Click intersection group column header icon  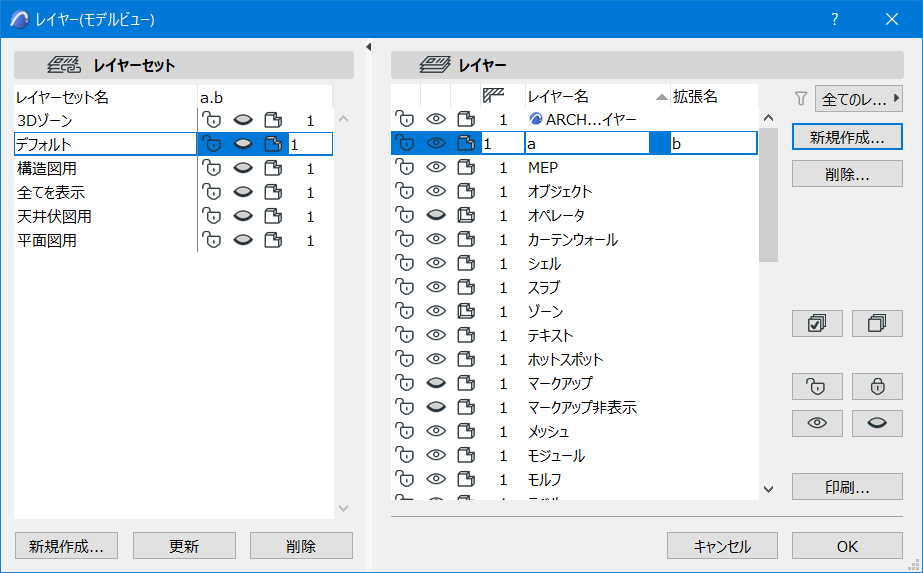point(493,95)
